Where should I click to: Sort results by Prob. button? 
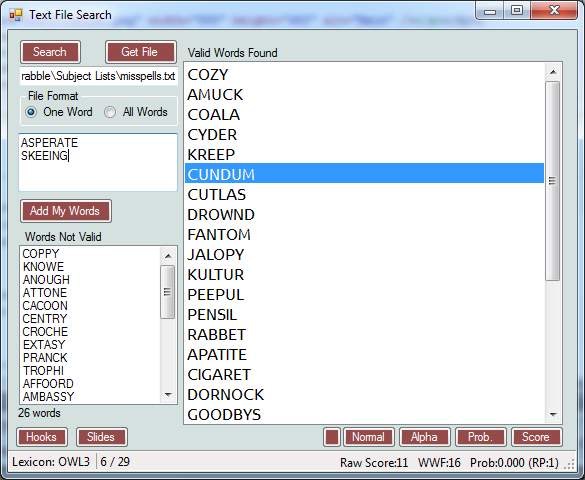tap(481, 437)
